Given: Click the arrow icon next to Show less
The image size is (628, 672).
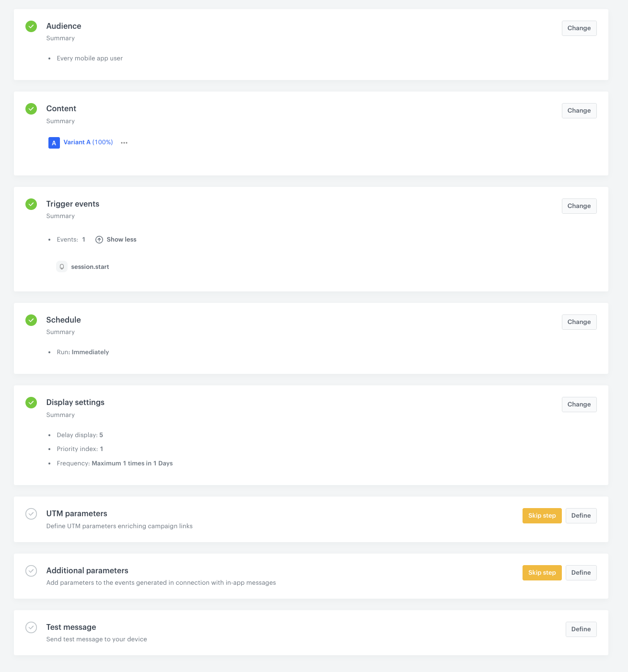Looking at the screenshot, I should click(99, 239).
